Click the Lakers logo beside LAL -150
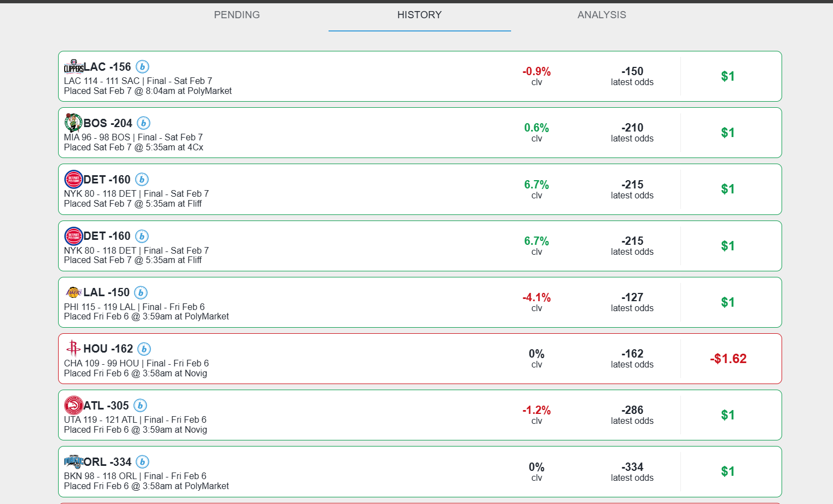833x504 pixels. coord(74,292)
